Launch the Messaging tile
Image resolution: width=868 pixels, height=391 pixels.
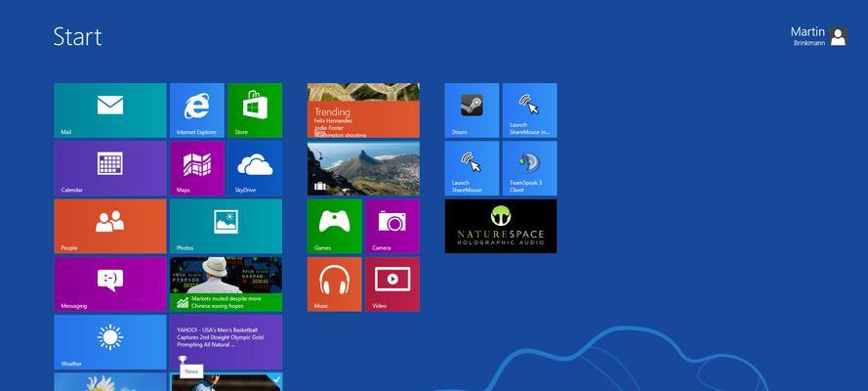[x=110, y=284]
